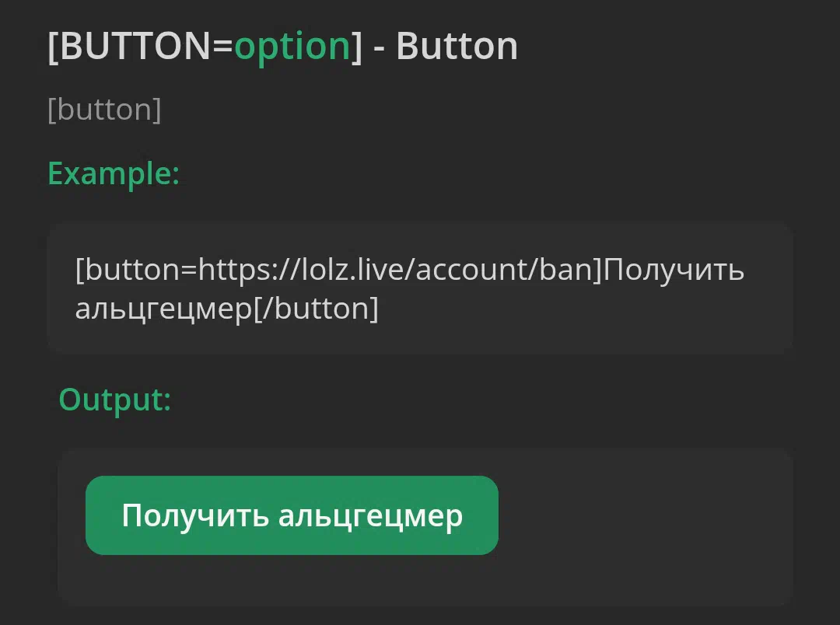Click the green word option in heading
Screen dimensions: 840x625
[x=292, y=47]
